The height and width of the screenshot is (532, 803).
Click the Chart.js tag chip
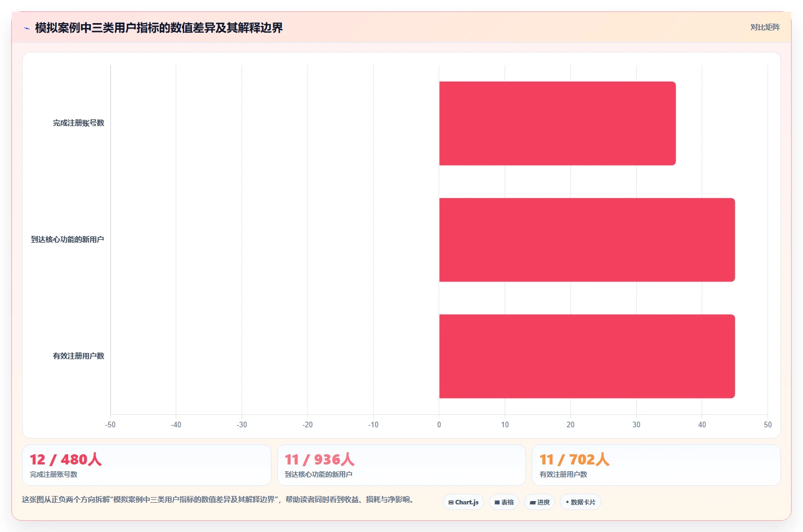click(463, 502)
